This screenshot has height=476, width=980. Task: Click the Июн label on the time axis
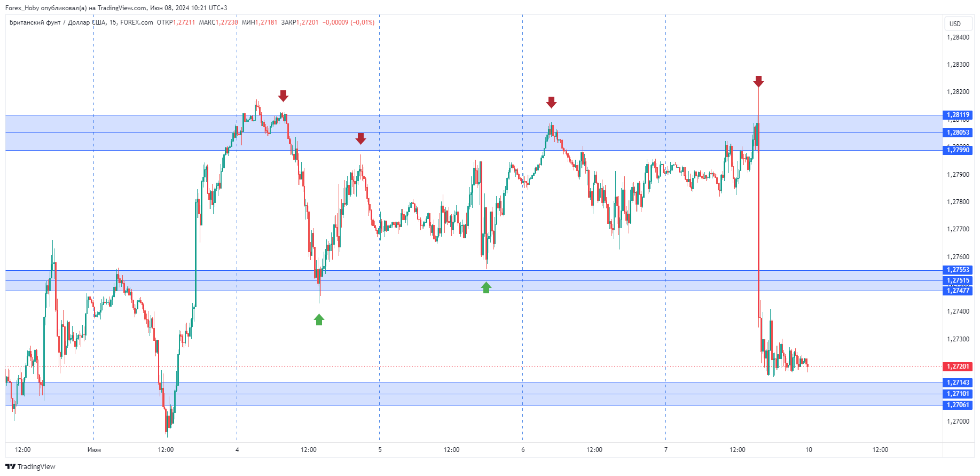(x=94, y=450)
